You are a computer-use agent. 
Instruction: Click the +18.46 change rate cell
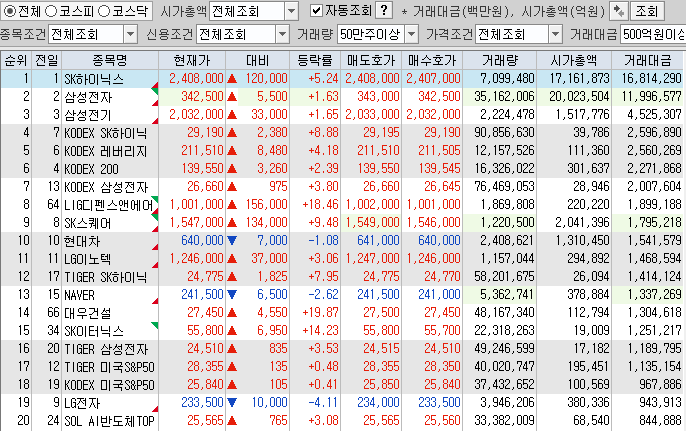[x=320, y=204]
